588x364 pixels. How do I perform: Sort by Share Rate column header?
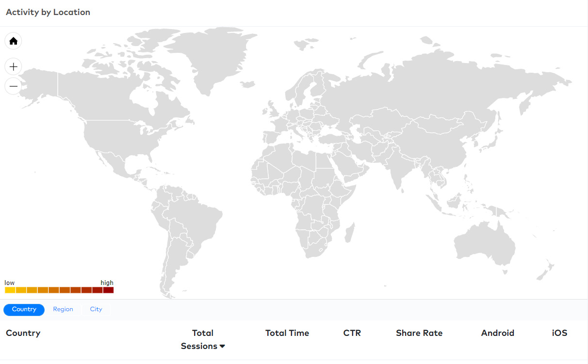point(419,333)
